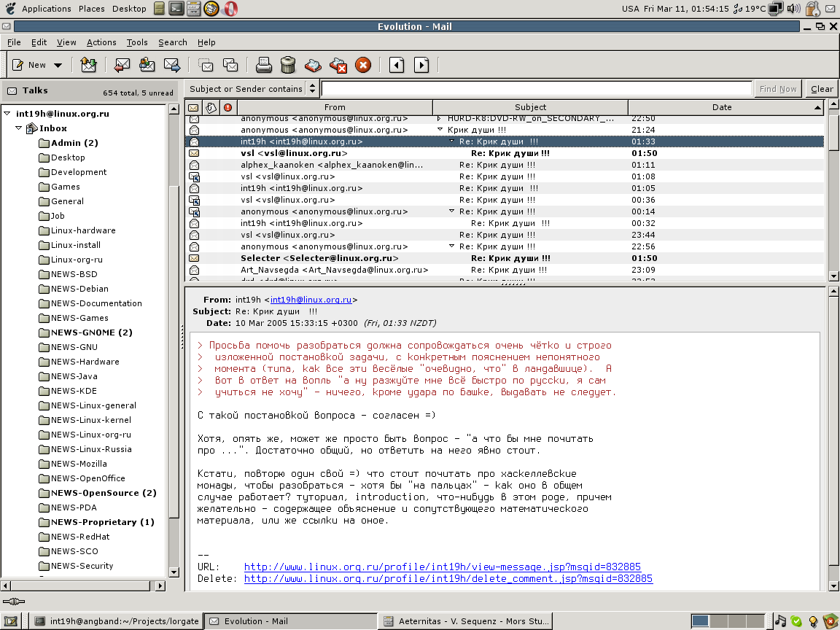The height and width of the screenshot is (630, 840).
Task: Open the Applications menu in top panel
Action: pyautogui.click(x=46, y=9)
